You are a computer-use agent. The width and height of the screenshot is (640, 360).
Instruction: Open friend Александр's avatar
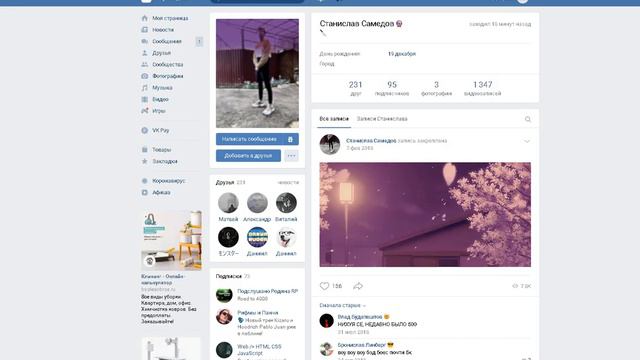257,203
